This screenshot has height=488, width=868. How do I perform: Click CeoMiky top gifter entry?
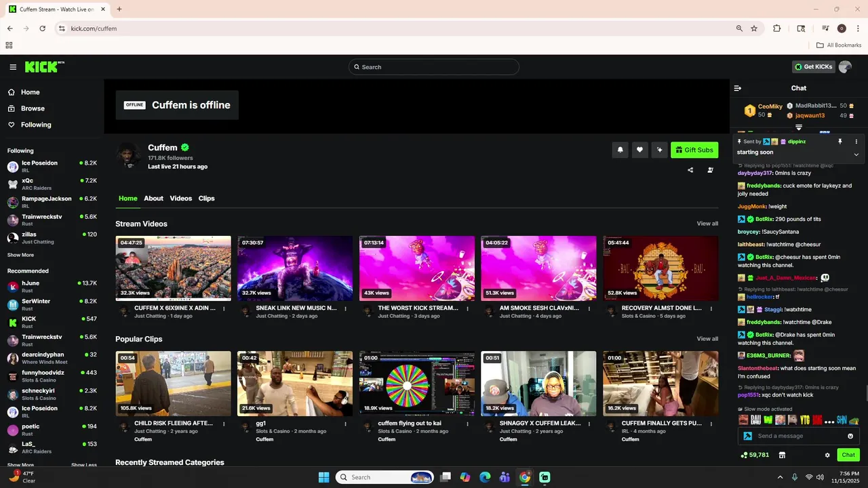coord(764,110)
